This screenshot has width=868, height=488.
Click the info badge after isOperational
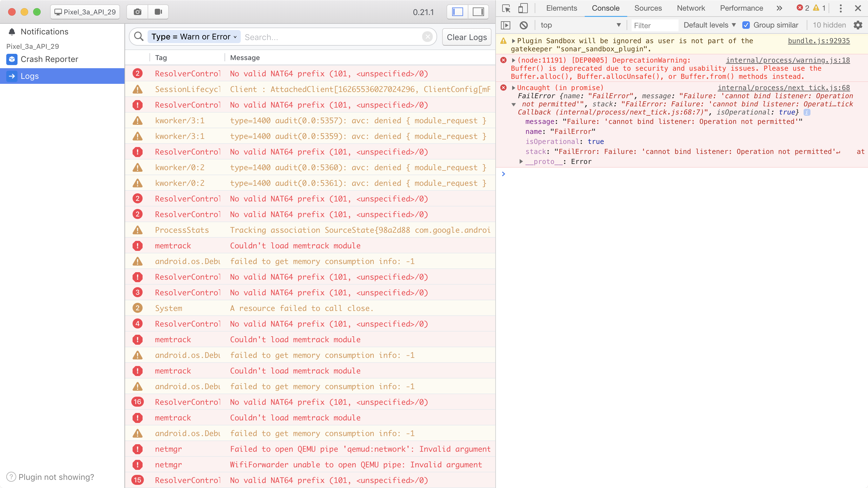pos(807,112)
